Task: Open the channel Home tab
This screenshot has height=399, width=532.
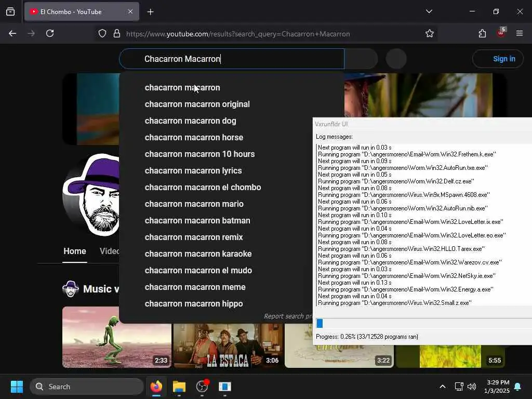Action: pyautogui.click(x=75, y=251)
